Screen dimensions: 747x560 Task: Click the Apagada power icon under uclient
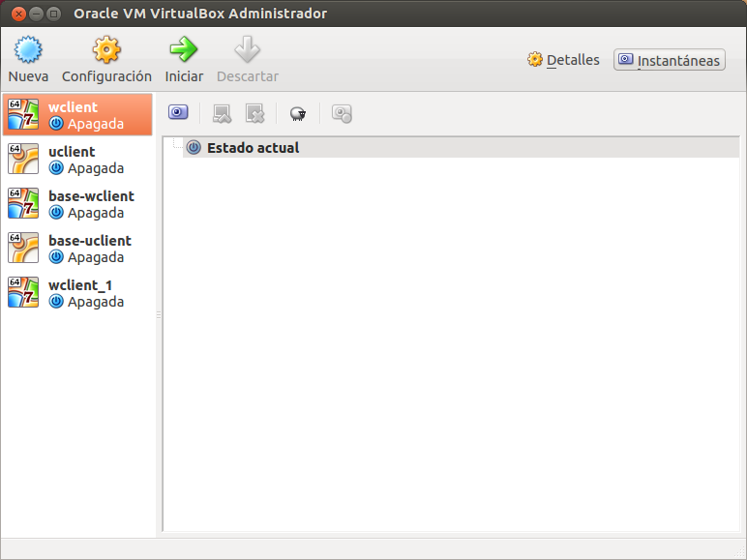point(56,167)
